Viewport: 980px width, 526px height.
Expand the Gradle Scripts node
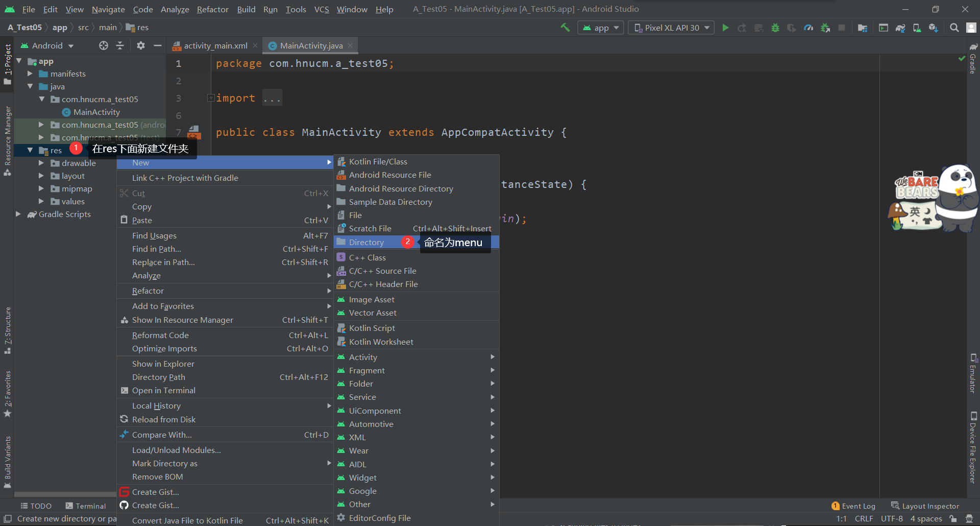(18, 214)
